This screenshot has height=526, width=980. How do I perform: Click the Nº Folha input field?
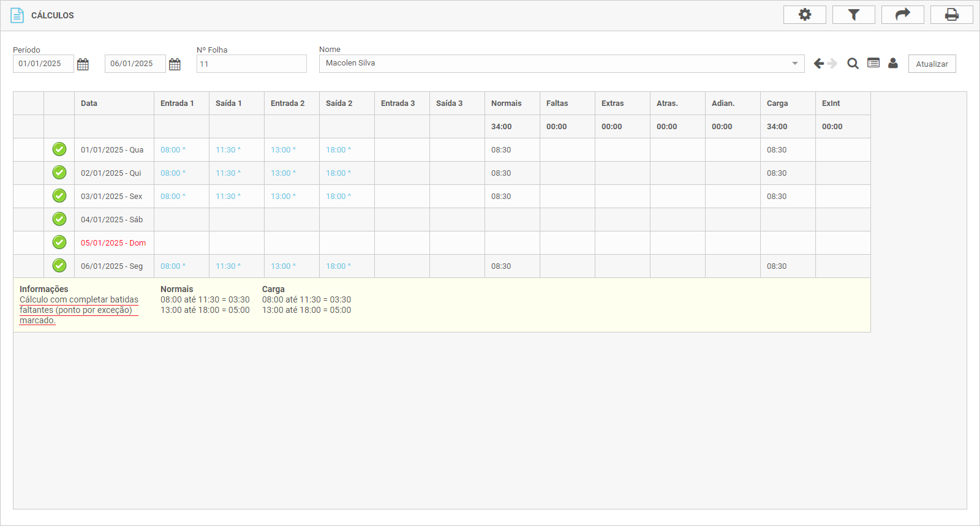click(251, 64)
